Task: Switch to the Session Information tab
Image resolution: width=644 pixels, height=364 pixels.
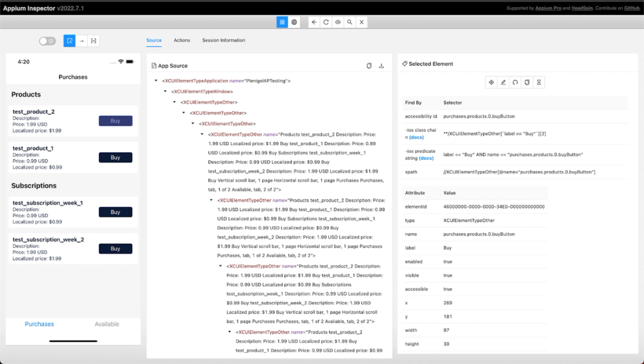Action: (223, 40)
